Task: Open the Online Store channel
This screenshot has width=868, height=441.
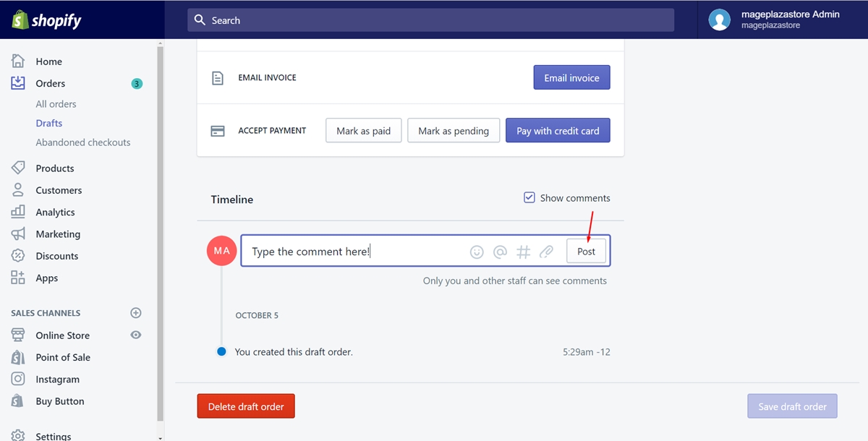Action: click(62, 335)
